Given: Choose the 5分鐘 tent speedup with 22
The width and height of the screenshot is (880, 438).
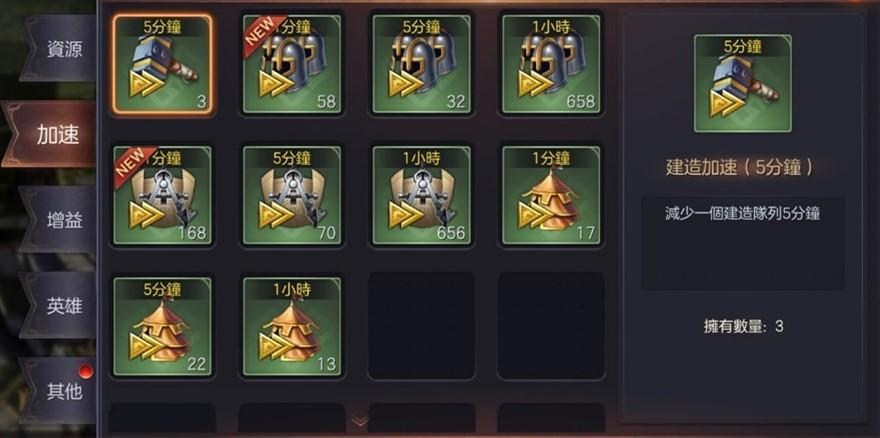Looking at the screenshot, I should point(162,326).
